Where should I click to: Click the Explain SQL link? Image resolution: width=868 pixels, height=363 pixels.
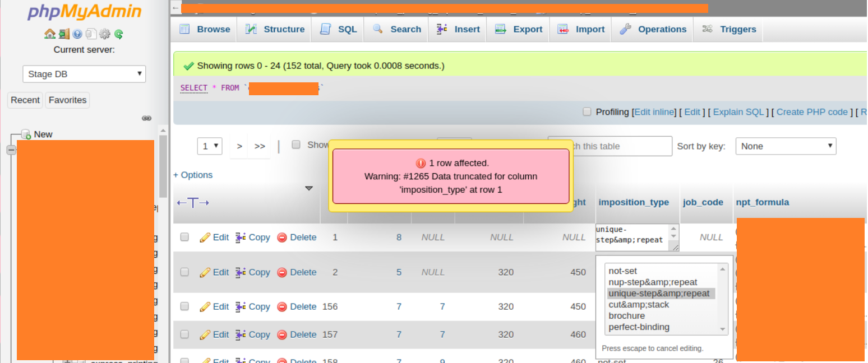tap(738, 111)
